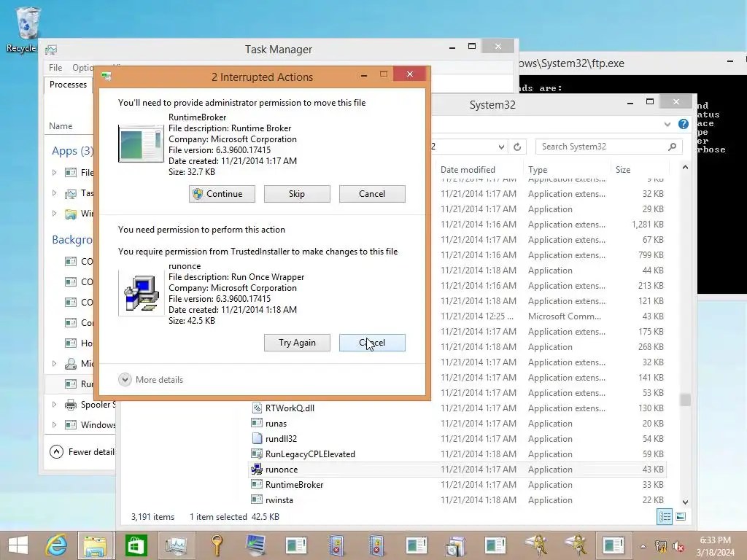The height and width of the screenshot is (560, 747).
Task: Show hidden system tray icons
Action: [643, 546]
